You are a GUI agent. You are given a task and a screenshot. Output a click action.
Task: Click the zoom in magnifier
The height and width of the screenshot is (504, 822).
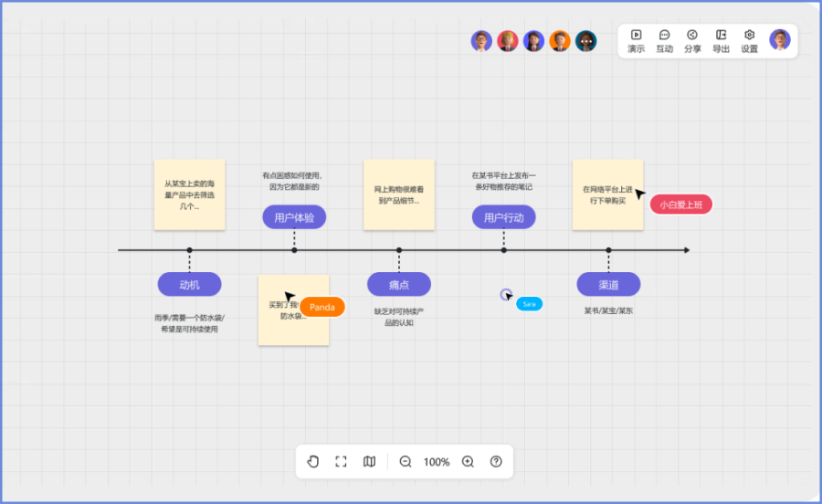(x=468, y=462)
